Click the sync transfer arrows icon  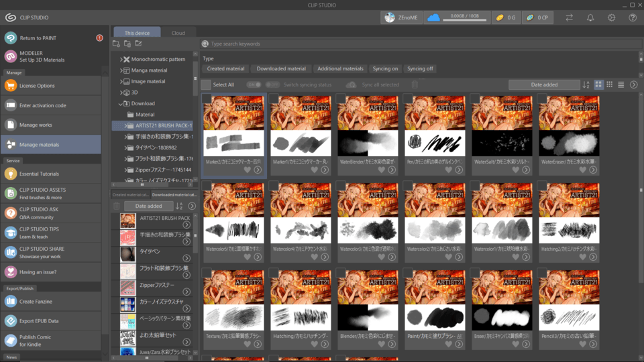[x=570, y=17]
